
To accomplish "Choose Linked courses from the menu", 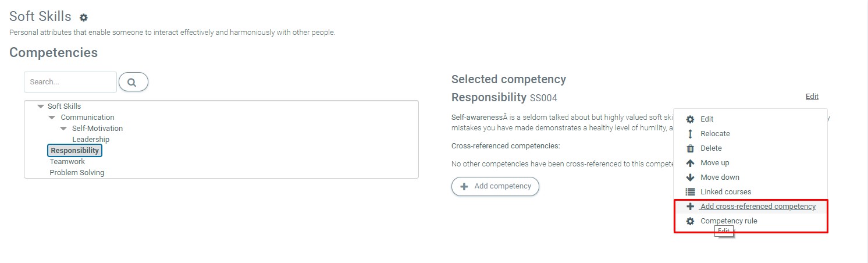I will [725, 192].
